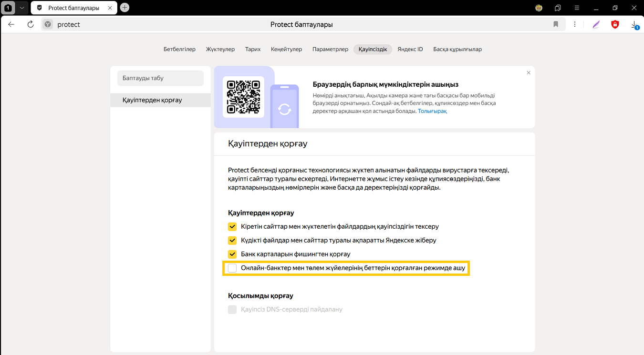The height and width of the screenshot is (355, 644).
Task: Open the Кеңейтулер tab
Action: pos(286,49)
